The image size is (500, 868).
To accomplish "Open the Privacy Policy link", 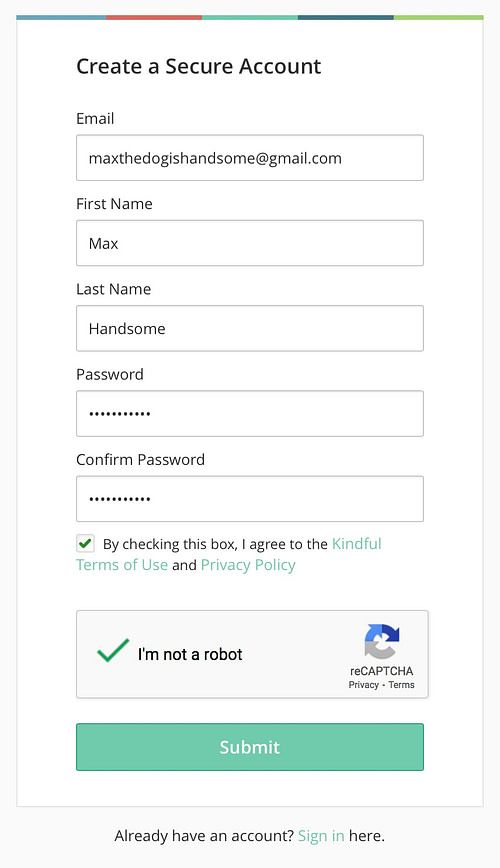I will (x=248, y=565).
